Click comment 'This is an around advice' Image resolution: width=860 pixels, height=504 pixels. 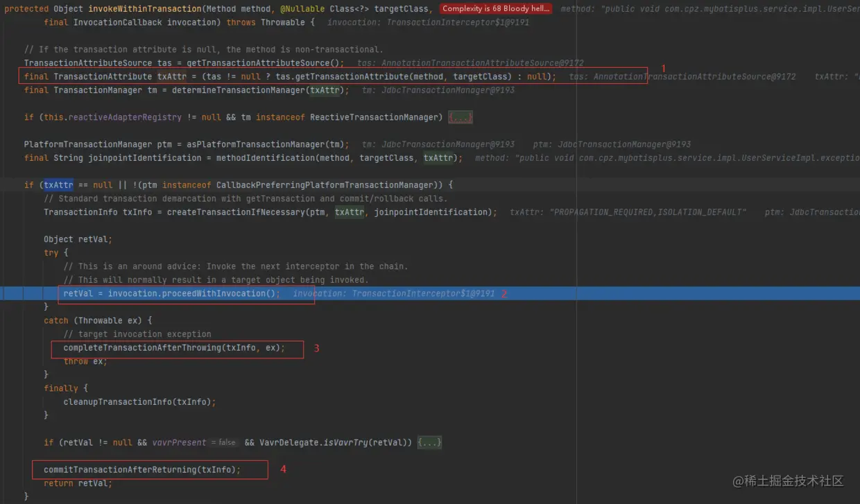236,266
